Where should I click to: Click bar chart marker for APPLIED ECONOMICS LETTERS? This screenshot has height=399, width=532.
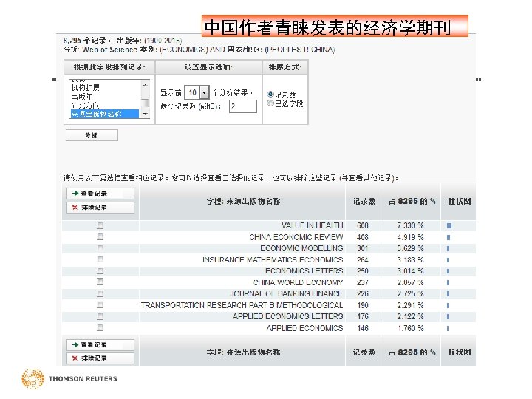(448, 316)
